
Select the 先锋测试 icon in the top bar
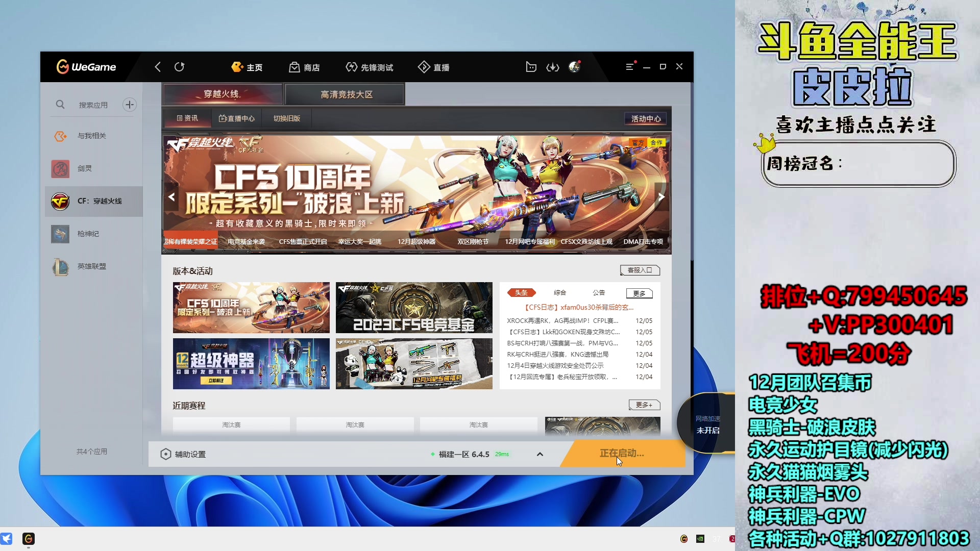coord(370,67)
